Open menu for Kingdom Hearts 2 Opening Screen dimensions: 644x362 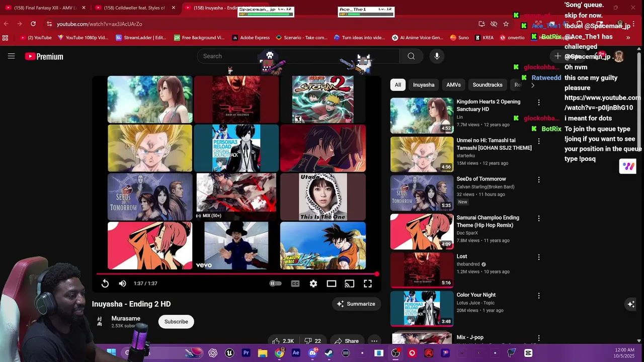pyautogui.click(x=538, y=102)
